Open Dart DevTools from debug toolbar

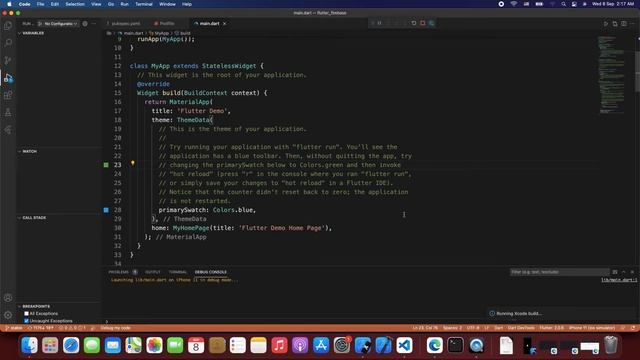coord(431,23)
